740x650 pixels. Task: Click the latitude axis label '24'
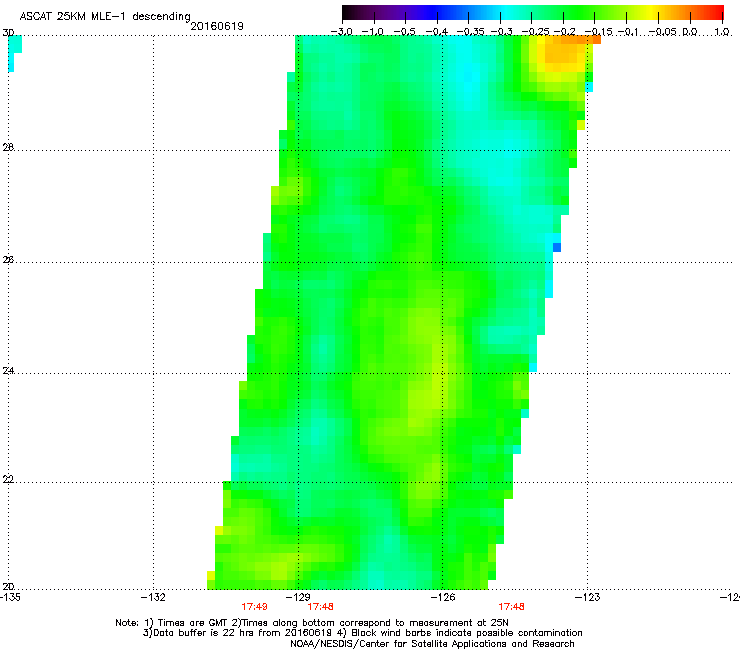pyautogui.click(x=8, y=371)
